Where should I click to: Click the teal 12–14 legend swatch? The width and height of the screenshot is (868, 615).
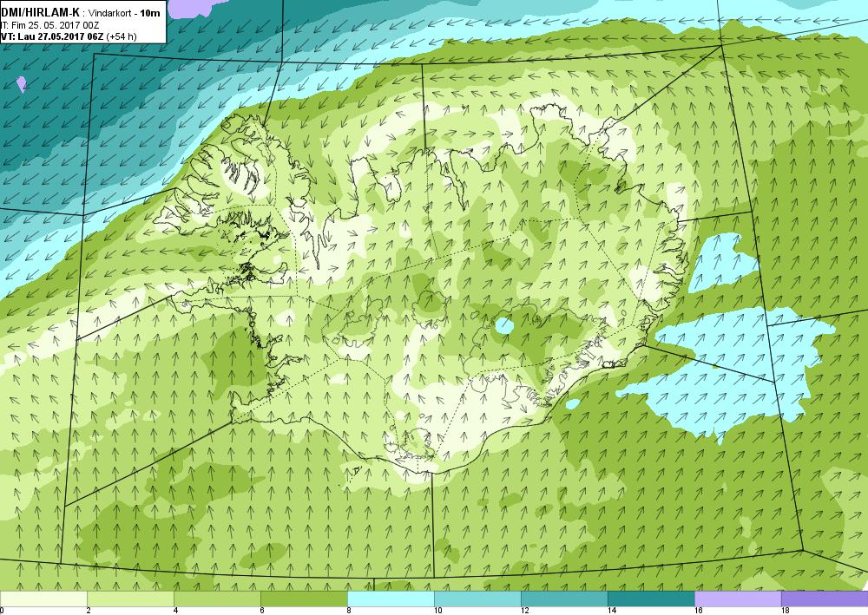(x=564, y=599)
